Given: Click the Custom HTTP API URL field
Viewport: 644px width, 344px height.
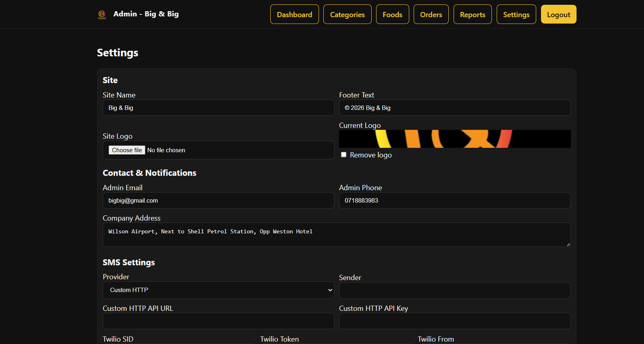Looking at the screenshot, I should tap(218, 321).
